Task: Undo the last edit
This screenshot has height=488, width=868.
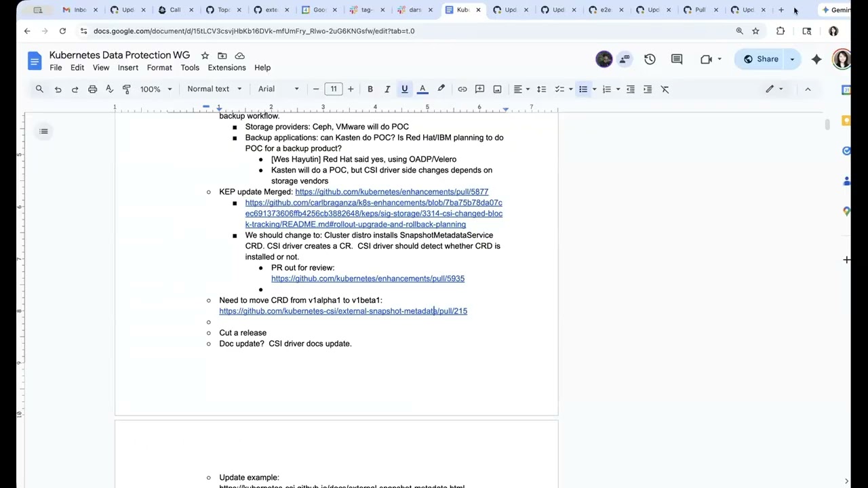Action: (x=58, y=89)
